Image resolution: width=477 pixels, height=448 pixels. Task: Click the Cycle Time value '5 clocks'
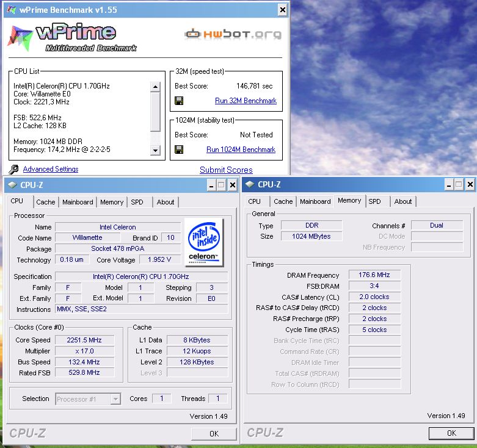point(374,330)
